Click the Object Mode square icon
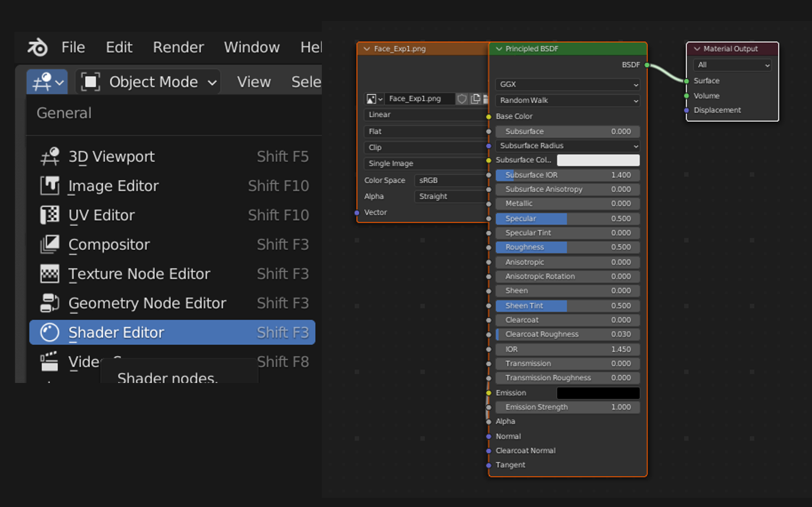The width and height of the screenshot is (812, 507). click(90, 82)
